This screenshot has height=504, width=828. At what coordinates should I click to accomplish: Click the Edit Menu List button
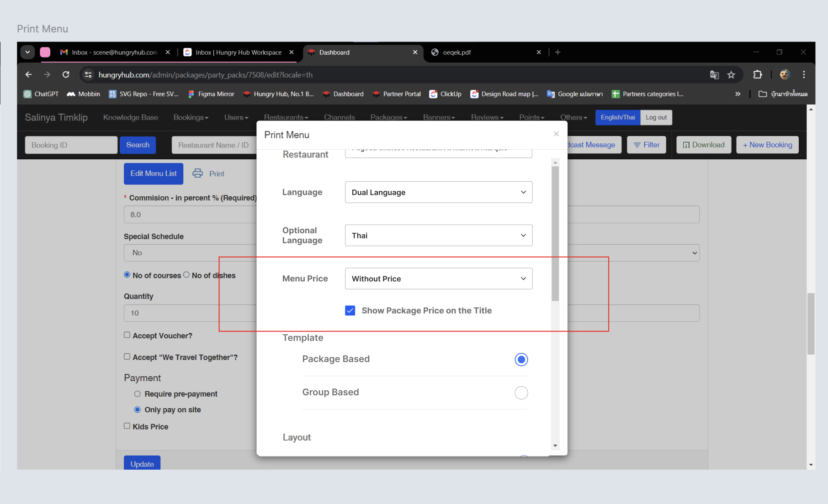click(154, 173)
